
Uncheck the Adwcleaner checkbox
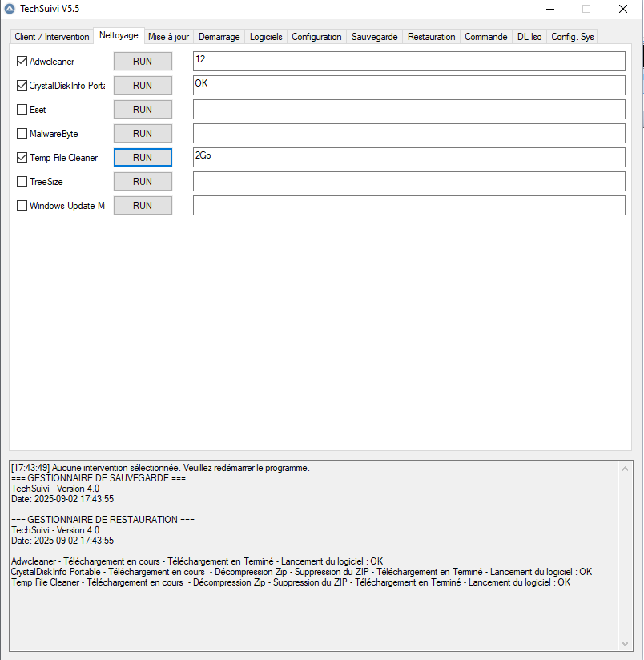click(20, 61)
